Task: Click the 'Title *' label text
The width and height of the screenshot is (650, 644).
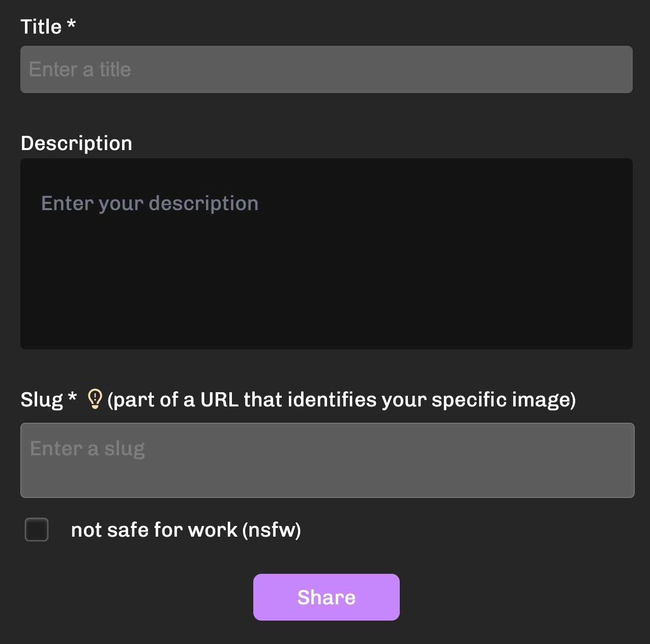Action: 48,26
